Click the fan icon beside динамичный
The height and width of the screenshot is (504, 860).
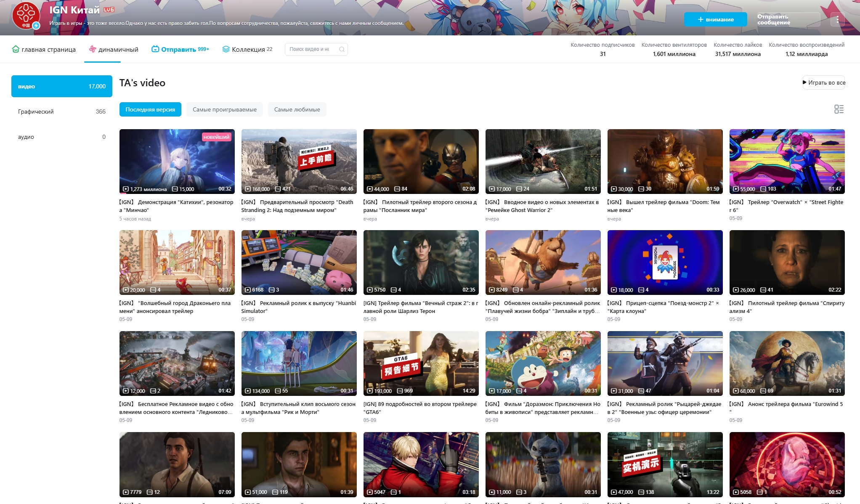93,49
